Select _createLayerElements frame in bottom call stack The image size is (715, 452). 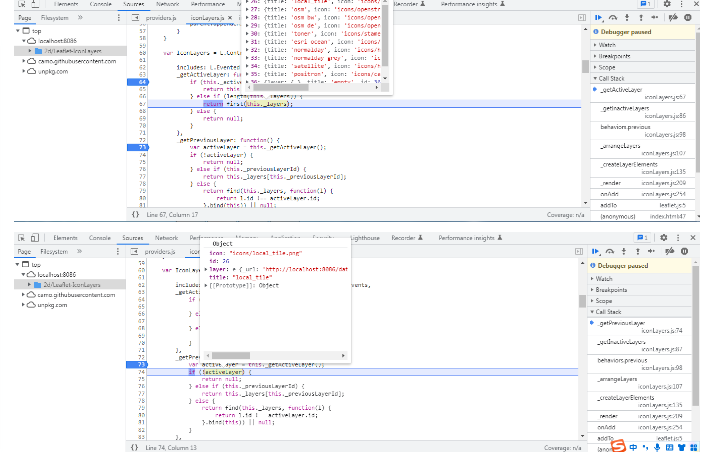[x=640, y=401]
